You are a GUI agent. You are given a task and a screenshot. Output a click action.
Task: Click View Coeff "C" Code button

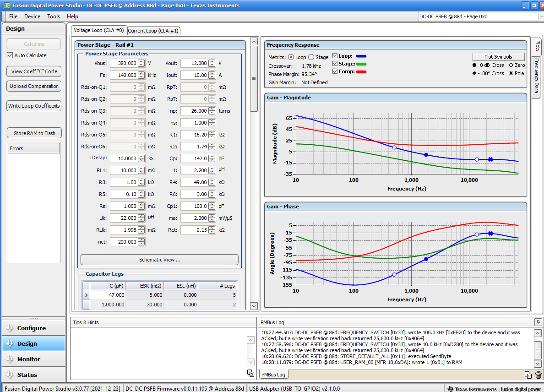(34, 71)
